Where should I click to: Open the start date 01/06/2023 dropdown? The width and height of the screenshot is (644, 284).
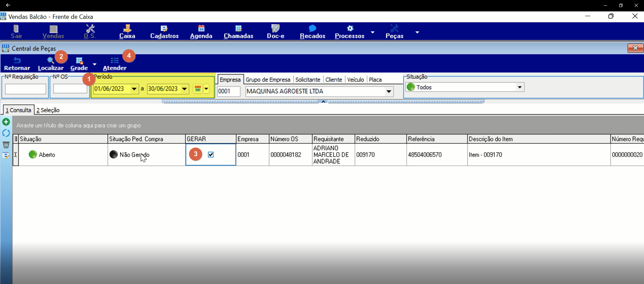(134, 89)
